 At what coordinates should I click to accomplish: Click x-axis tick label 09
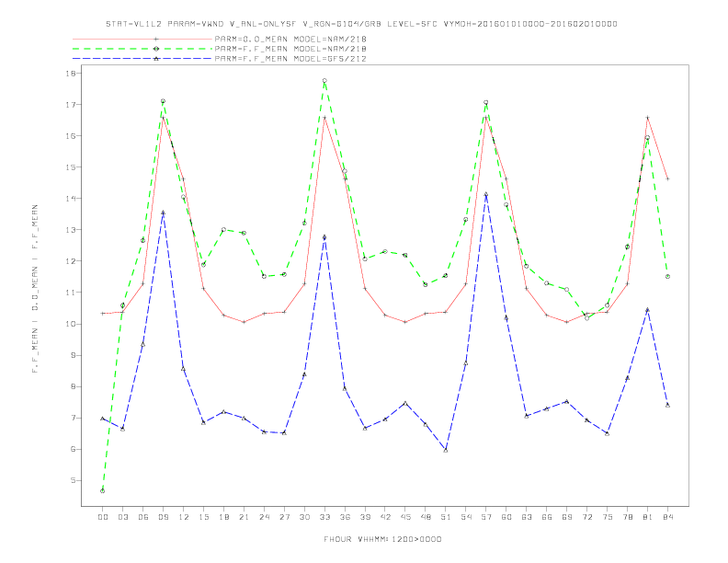(163, 517)
